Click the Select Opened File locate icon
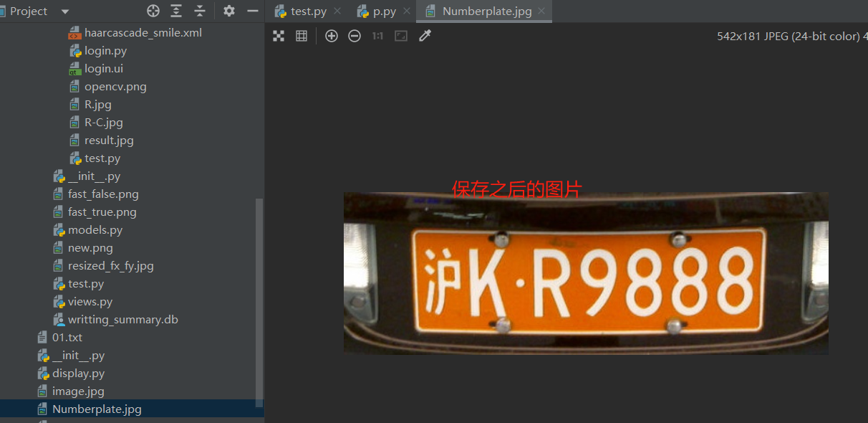Image resolution: width=868 pixels, height=423 pixels. [153, 11]
